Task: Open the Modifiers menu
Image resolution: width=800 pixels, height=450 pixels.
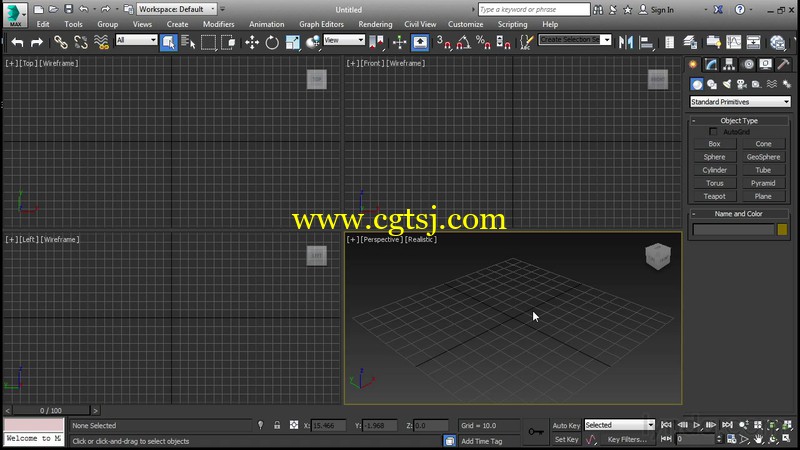Action: [218, 24]
